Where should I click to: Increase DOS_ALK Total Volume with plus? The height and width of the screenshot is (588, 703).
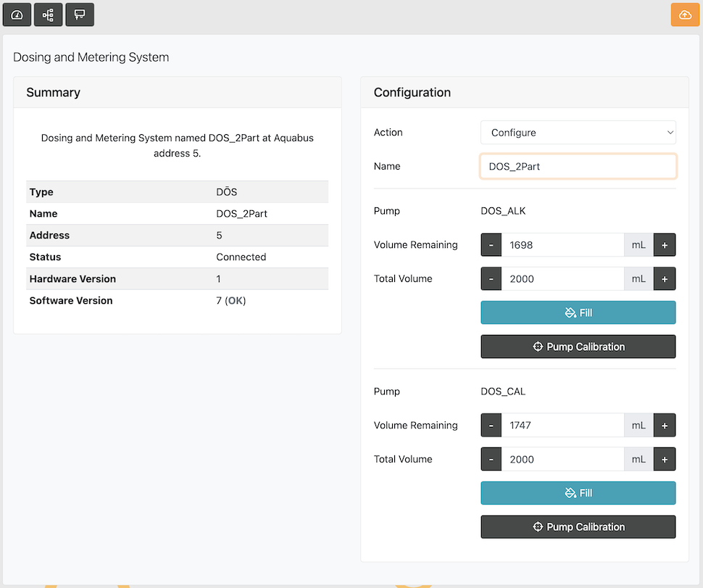(665, 279)
